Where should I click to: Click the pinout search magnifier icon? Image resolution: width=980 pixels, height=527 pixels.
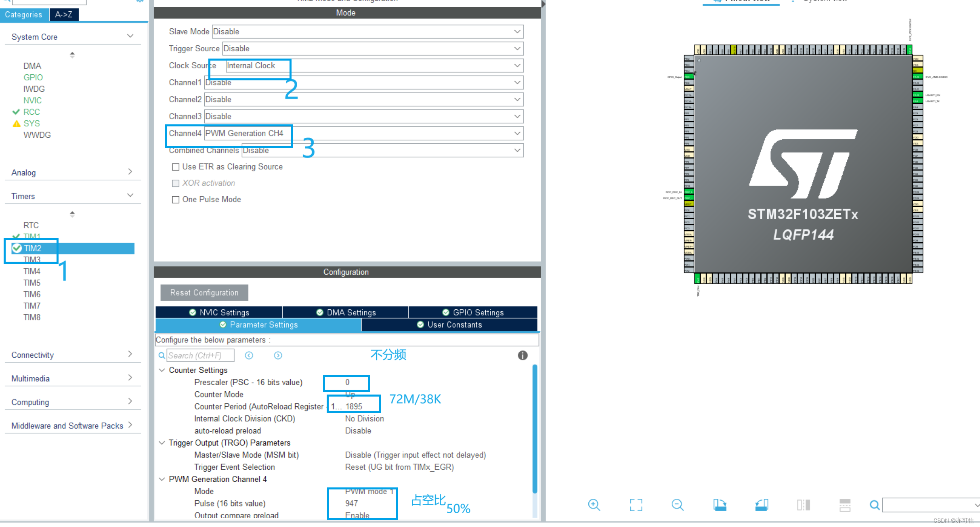pos(874,505)
